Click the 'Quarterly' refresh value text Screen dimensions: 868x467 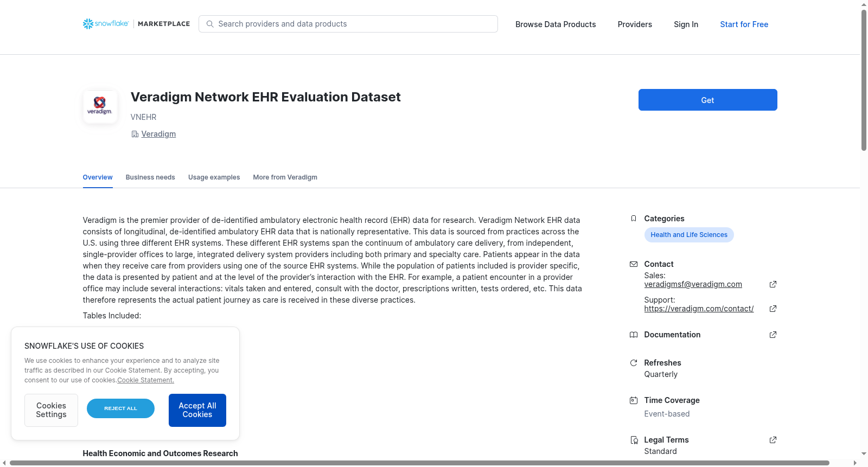(661, 374)
